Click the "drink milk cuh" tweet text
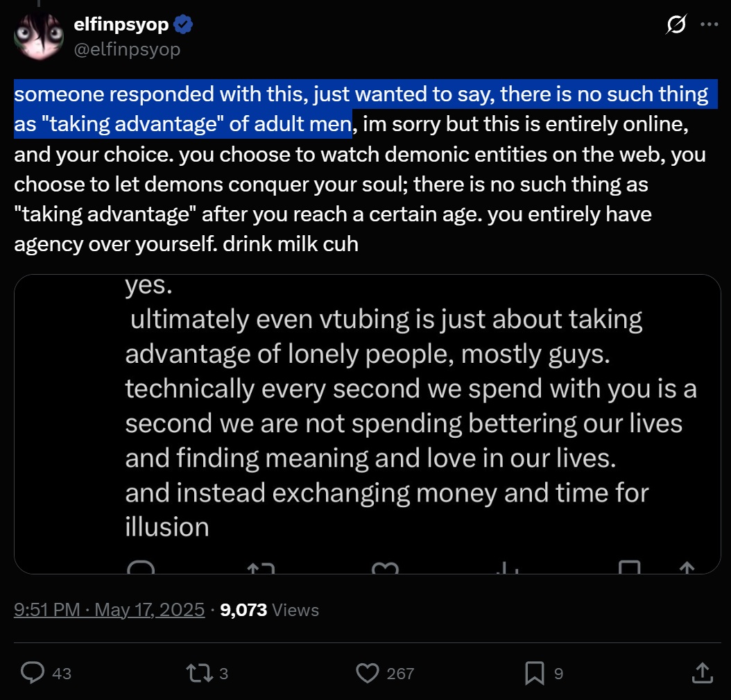Viewport: 731px width, 700px height. click(x=291, y=244)
